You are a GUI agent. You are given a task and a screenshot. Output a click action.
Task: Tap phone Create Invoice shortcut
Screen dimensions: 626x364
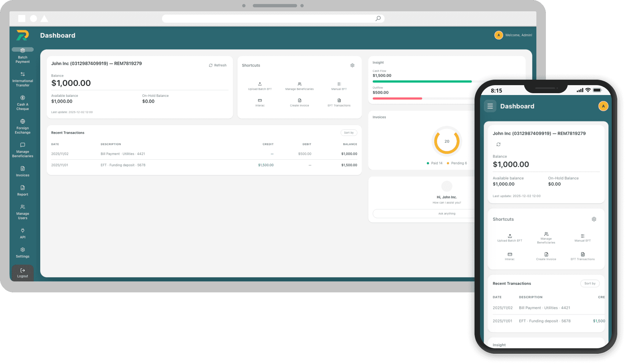tap(546, 256)
